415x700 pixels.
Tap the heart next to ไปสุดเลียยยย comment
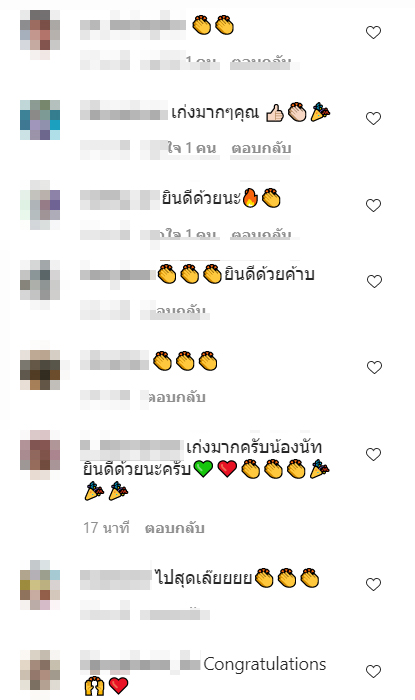click(374, 584)
